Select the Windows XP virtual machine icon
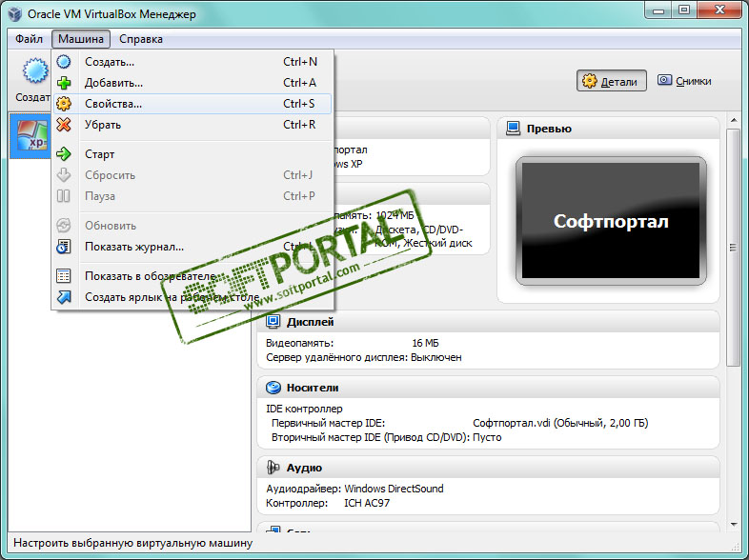This screenshot has height=560, width=749. point(32,135)
